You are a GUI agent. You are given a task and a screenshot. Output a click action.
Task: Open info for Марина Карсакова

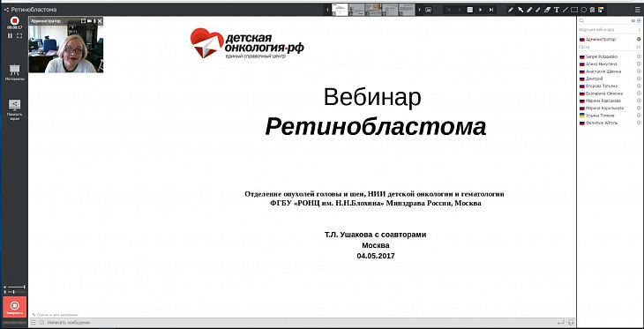(639, 101)
